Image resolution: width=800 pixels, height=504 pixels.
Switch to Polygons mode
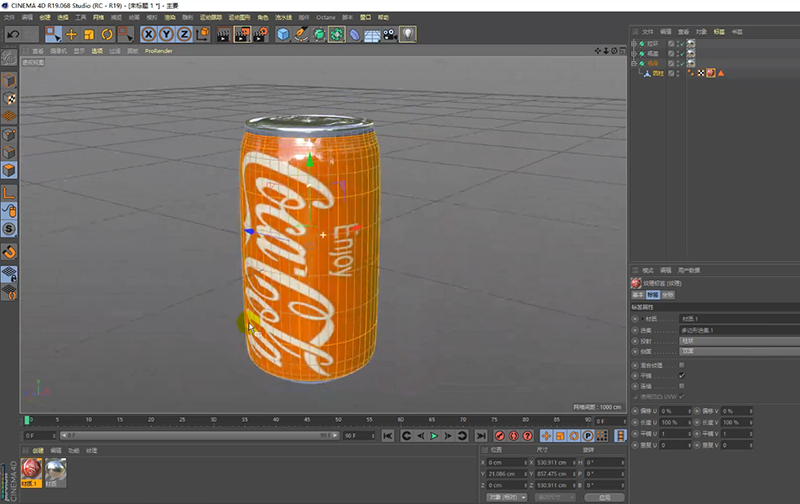(x=9, y=170)
